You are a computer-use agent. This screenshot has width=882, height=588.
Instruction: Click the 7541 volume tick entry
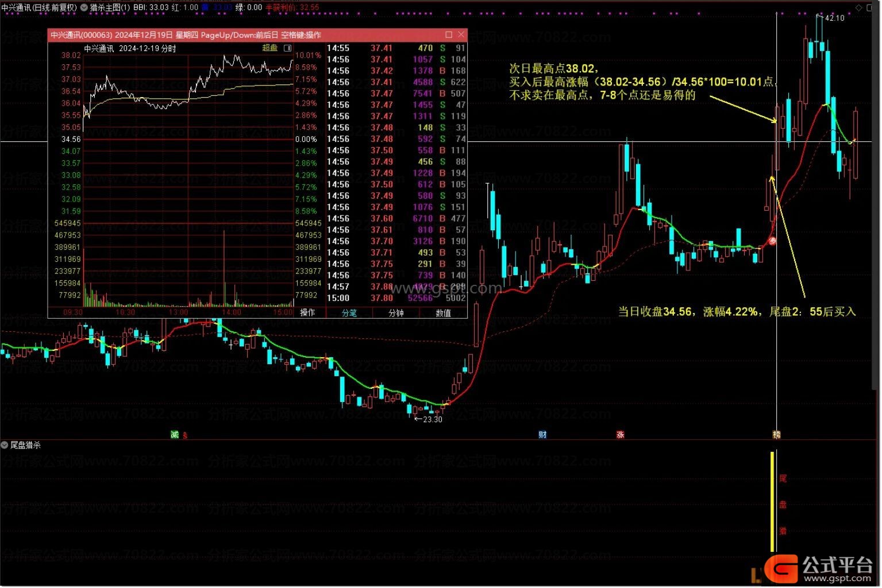tap(422, 94)
